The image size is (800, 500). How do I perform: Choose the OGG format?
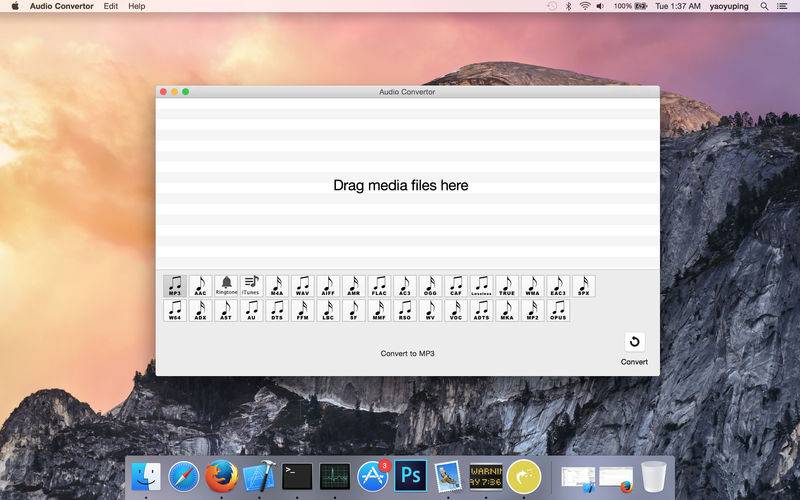430,286
